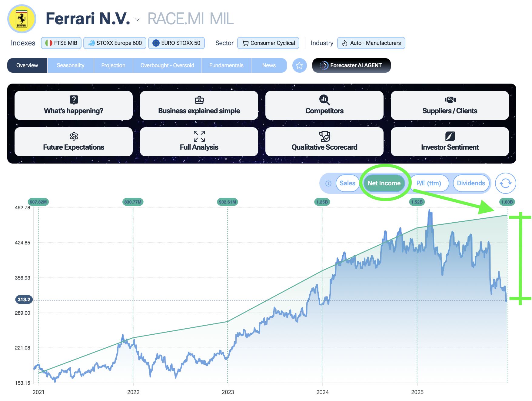The height and width of the screenshot is (401, 532).
Task: Click the FTSE MIB index tag
Action: click(x=61, y=43)
